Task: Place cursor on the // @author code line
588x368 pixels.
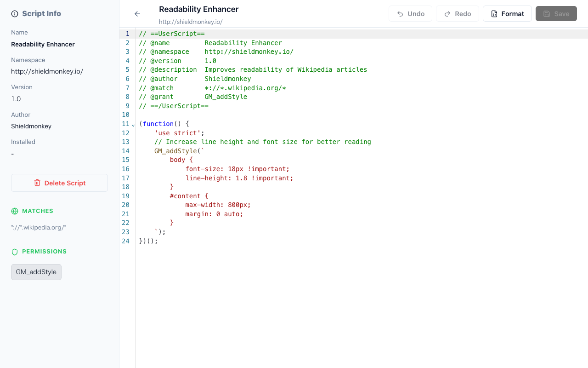Action: click(195, 79)
